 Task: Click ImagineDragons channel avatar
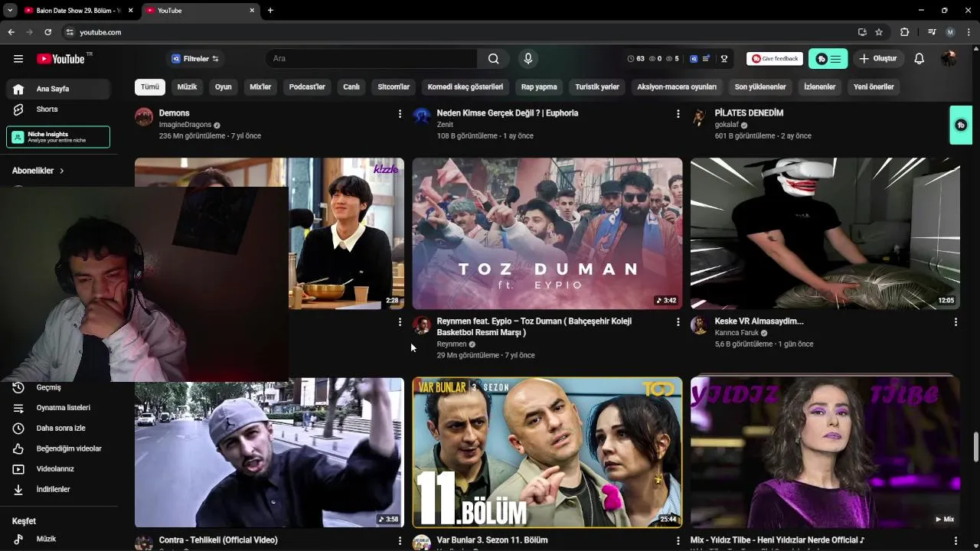tap(144, 117)
